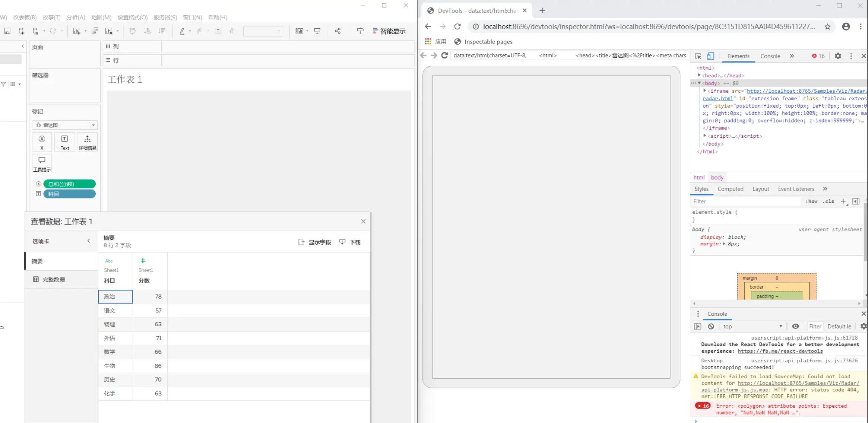Close the 查看数据 dialog
The width and height of the screenshot is (868, 423).
363,221
